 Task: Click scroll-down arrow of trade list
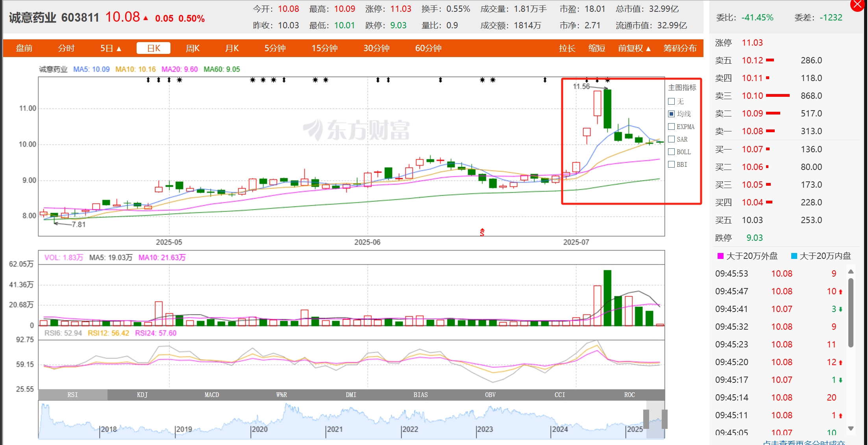[x=851, y=428]
